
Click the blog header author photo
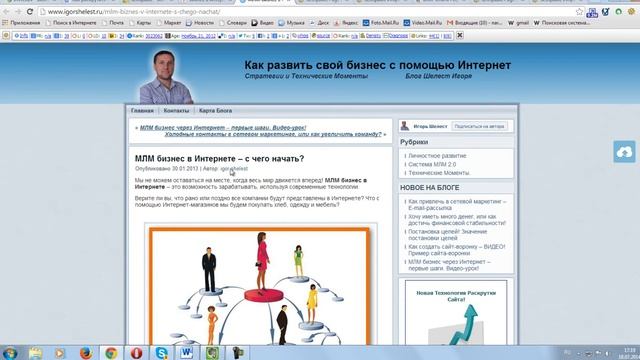pyautogui.click(x=166, y=77)
